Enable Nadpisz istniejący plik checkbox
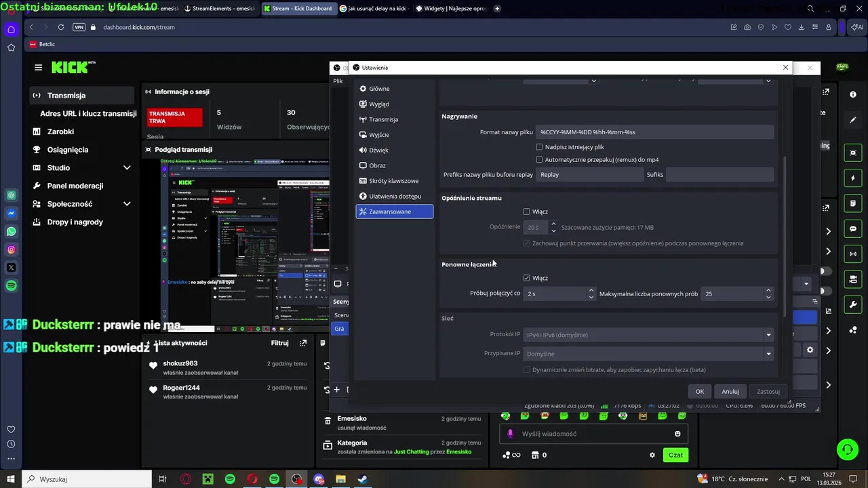868x488 pixels. pyautogui.click(x=539, y=147)
